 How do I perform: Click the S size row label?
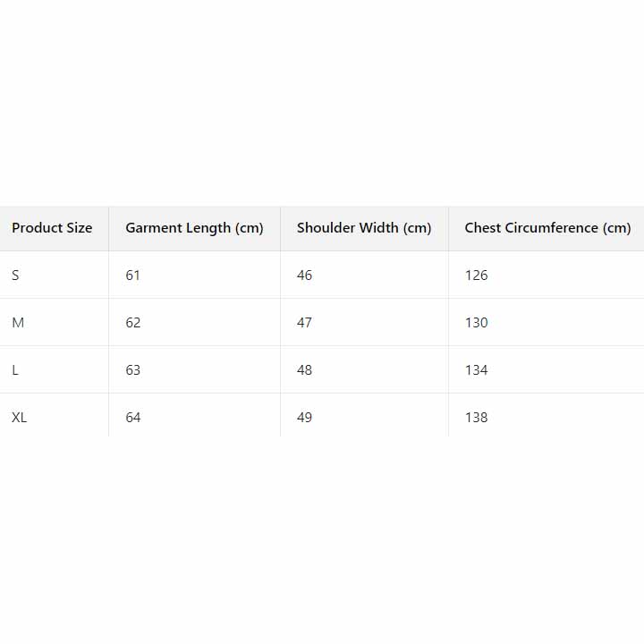(x=15, y=275)
